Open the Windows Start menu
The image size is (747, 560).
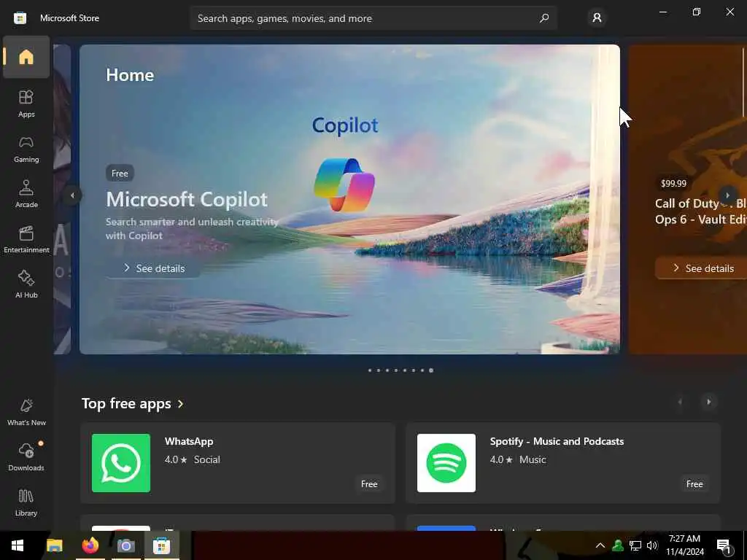(18, 545)
